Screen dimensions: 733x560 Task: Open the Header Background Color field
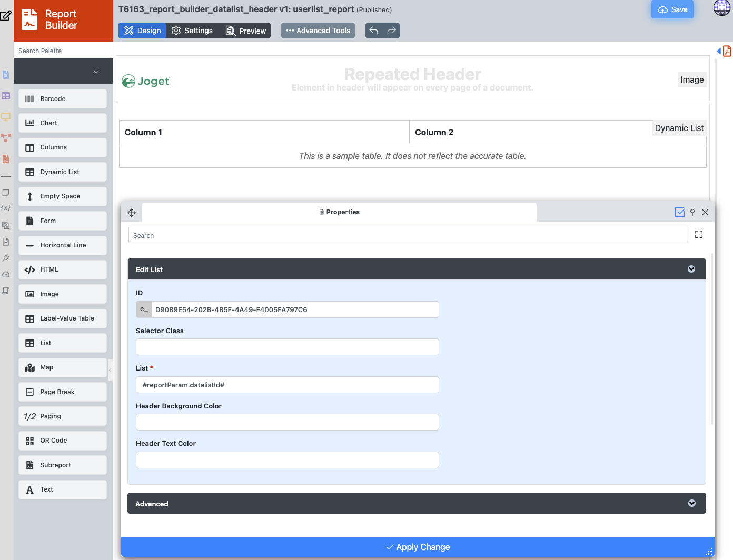point(288,422)
